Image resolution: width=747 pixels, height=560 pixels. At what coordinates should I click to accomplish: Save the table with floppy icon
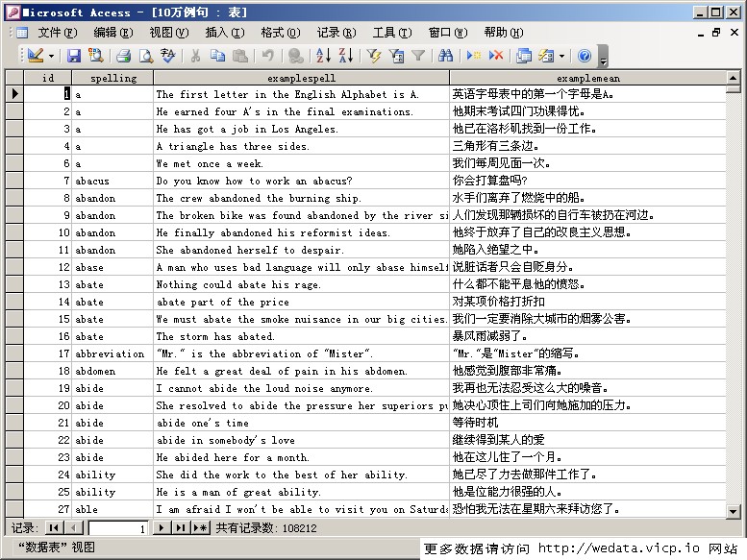(x=73, y=56)
